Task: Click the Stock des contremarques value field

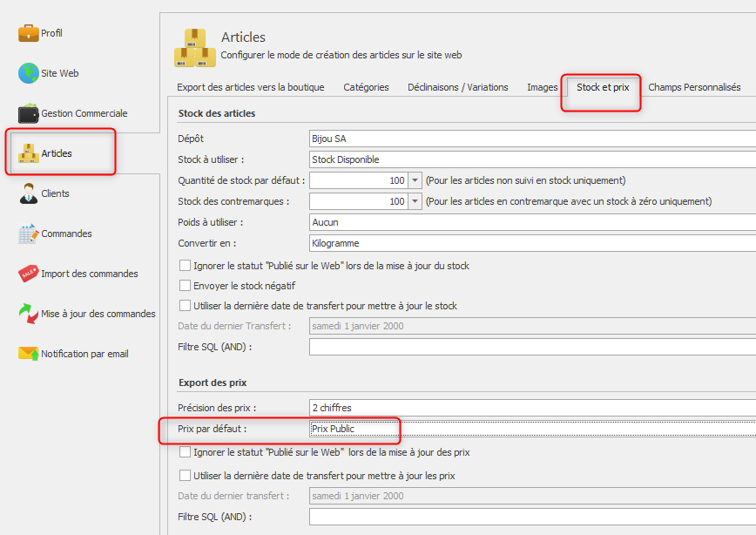Action: pyautogui.click(x=359, y=201)
